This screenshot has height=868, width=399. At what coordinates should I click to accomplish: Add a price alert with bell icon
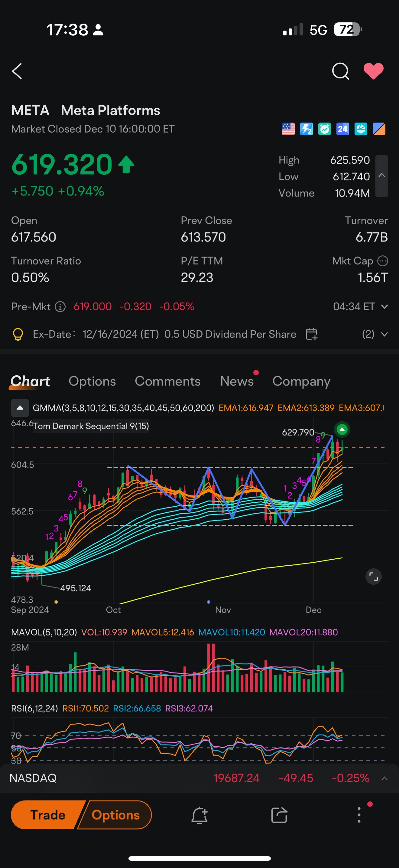tap(199, 815)
